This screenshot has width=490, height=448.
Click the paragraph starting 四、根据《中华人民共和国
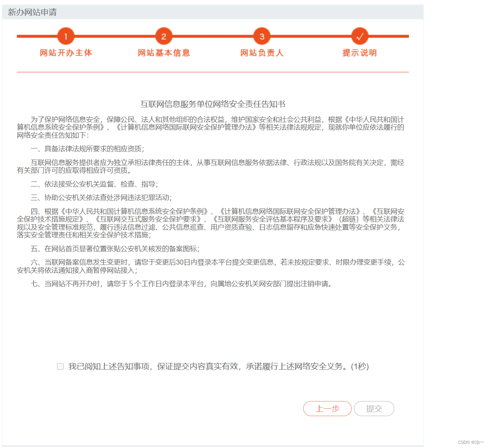[x=211, y=223]
